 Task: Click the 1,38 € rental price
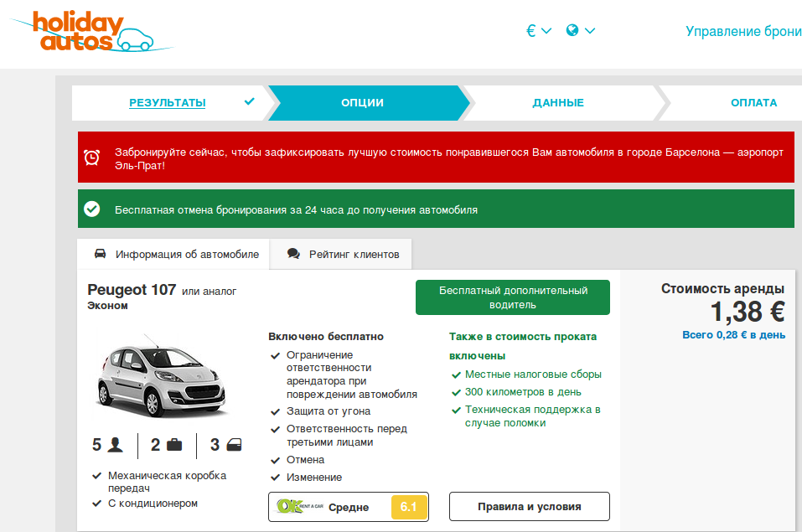point(748,312)
